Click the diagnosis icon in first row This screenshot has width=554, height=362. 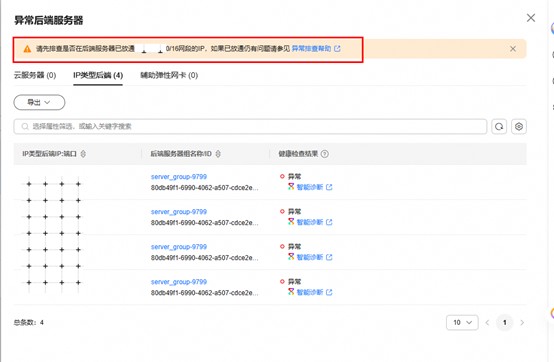point(291,186)
